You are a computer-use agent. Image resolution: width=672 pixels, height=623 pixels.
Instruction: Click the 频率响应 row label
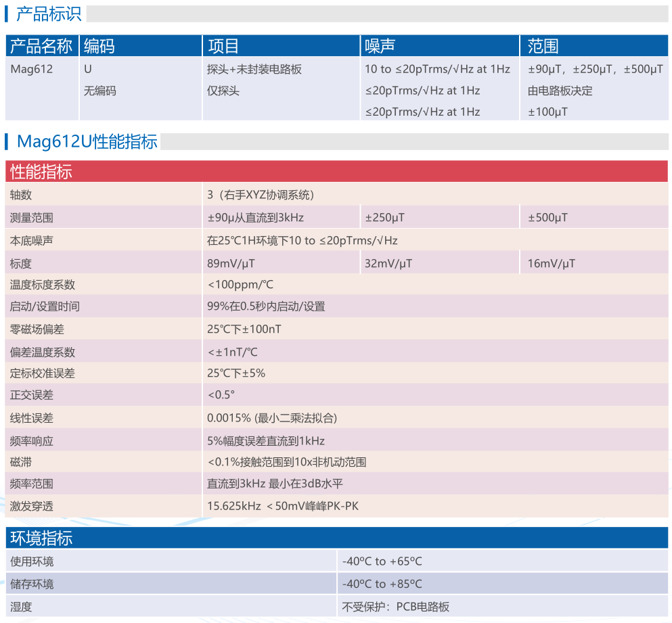(32, 441)
